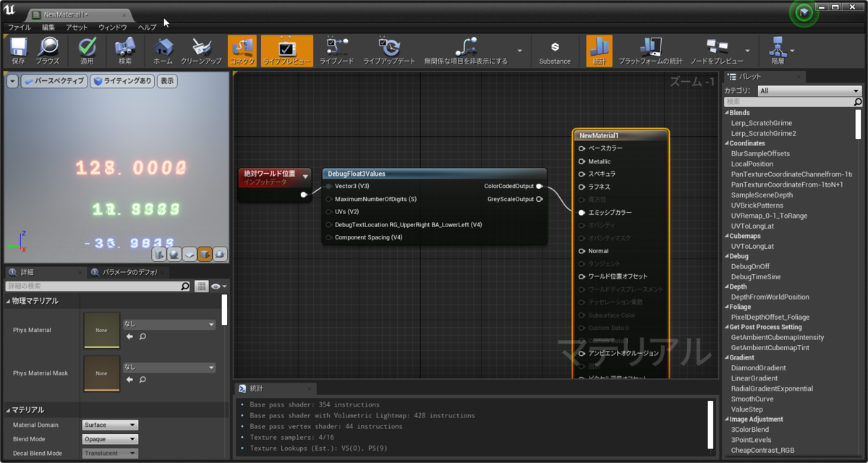The width and height of the screenshot is (868, 463).
Task: Click 無関係な項目を非表示にする icon
Action: click(x=466, y=46)
